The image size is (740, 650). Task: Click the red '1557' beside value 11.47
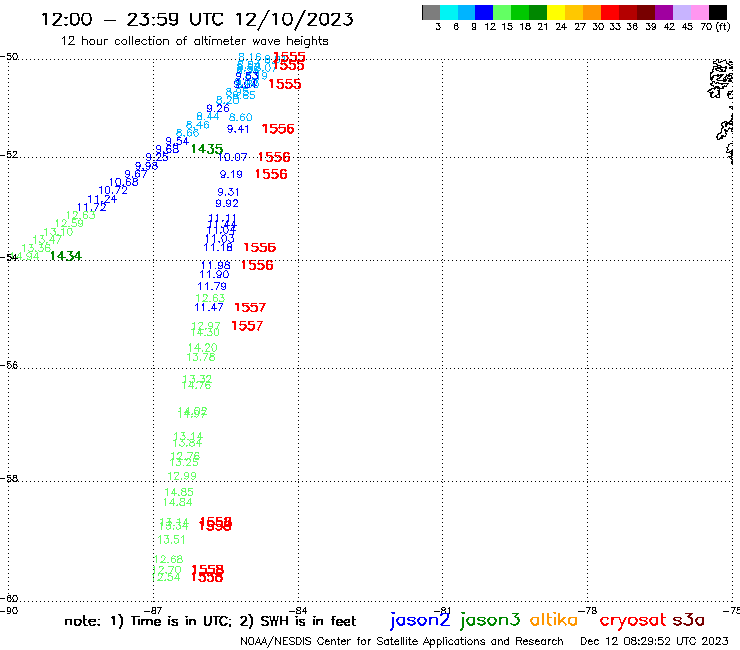click(x=250, y=308)
